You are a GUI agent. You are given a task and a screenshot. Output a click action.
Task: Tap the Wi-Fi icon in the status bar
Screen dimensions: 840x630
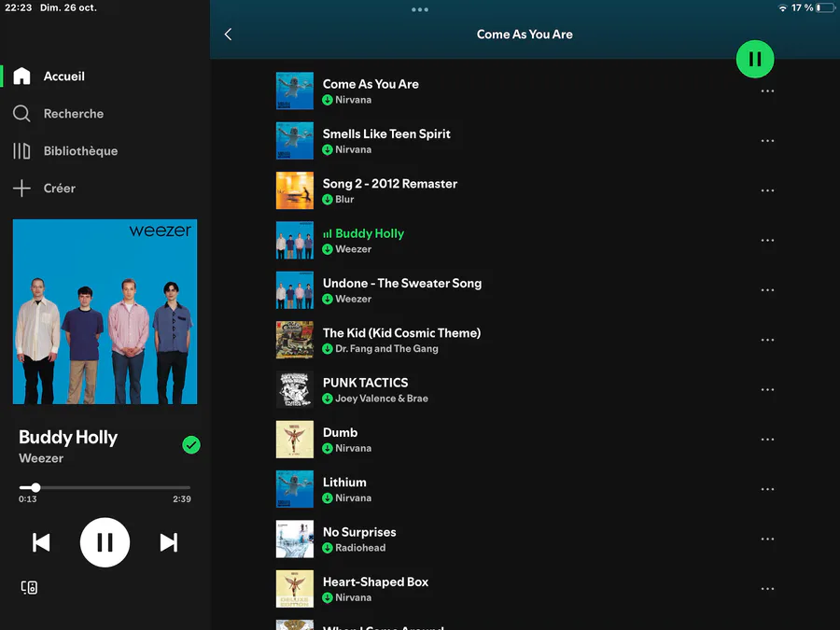click(783, 8)
